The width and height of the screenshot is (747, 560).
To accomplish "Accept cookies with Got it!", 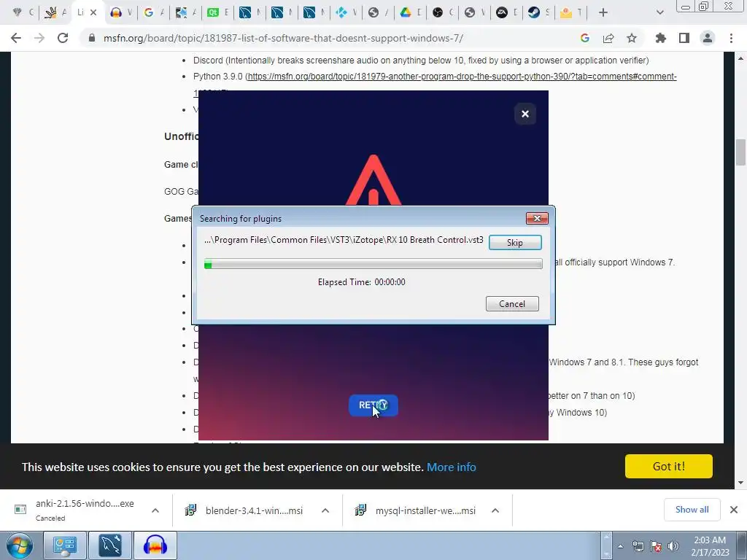I will pyautogui.click(x=668, y=466).
